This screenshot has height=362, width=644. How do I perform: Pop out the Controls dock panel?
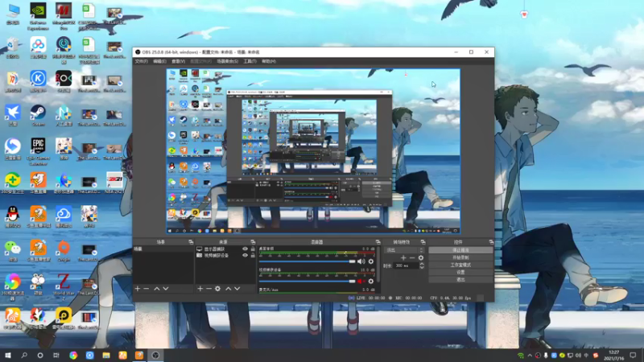click(491, 242)
